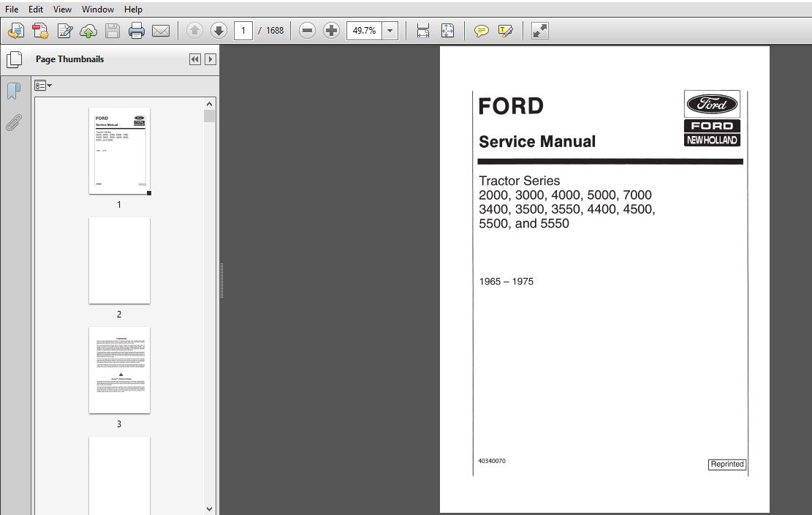Click the current page number field
812x515 pixels.
[x=243, y=31]
